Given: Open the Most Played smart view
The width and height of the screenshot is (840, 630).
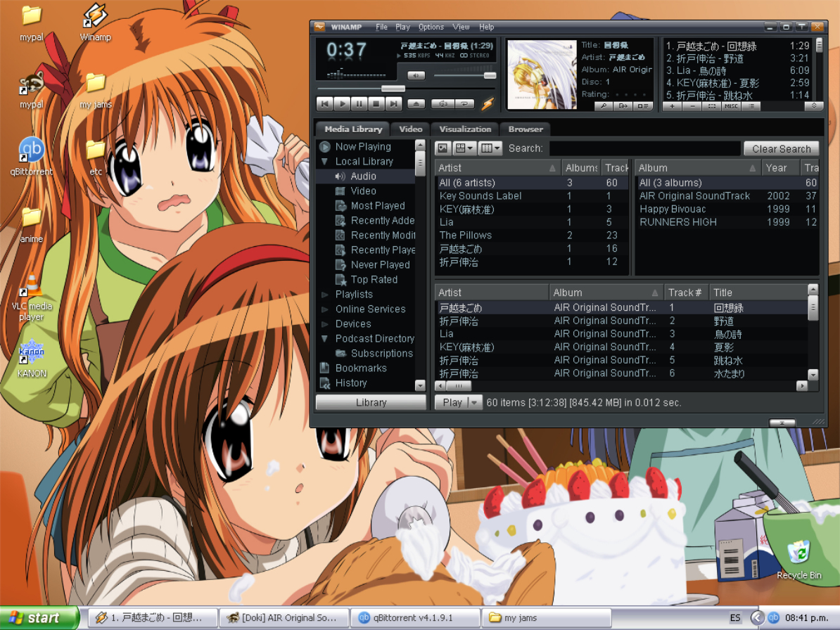Looking at the screenshot, I should click(377, 206).
